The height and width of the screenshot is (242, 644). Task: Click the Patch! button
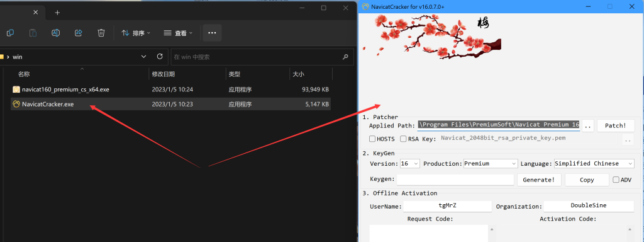tap(616, 126)
